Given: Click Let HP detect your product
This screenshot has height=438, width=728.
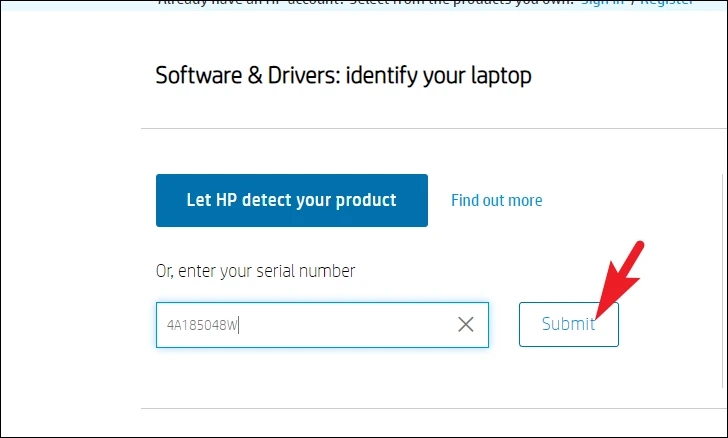Looking at the screenshot, I should 292,200.
